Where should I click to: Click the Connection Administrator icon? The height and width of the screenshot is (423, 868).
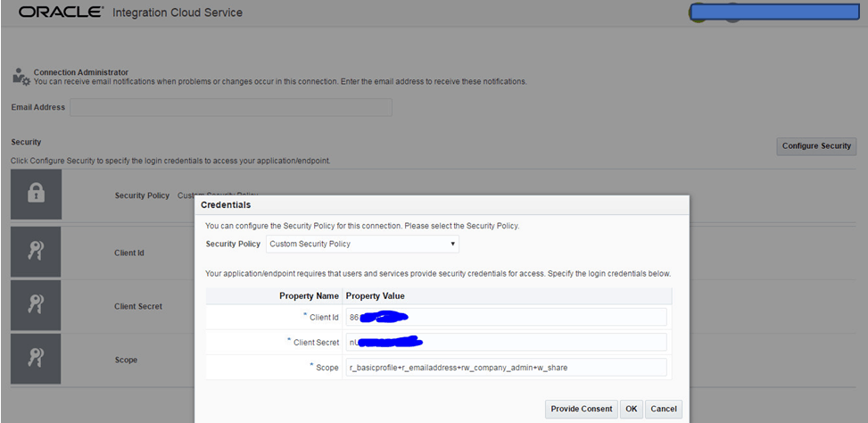pos(21,77)
